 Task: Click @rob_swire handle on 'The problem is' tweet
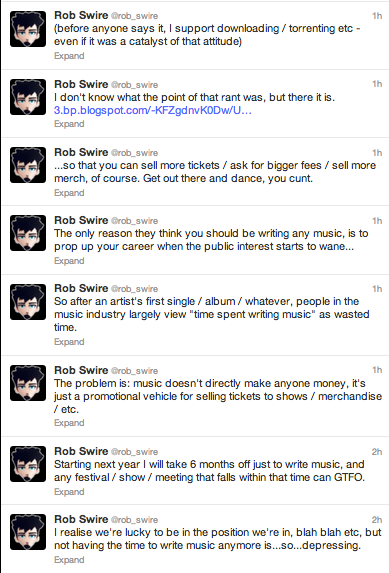click(x=134, y=371)
